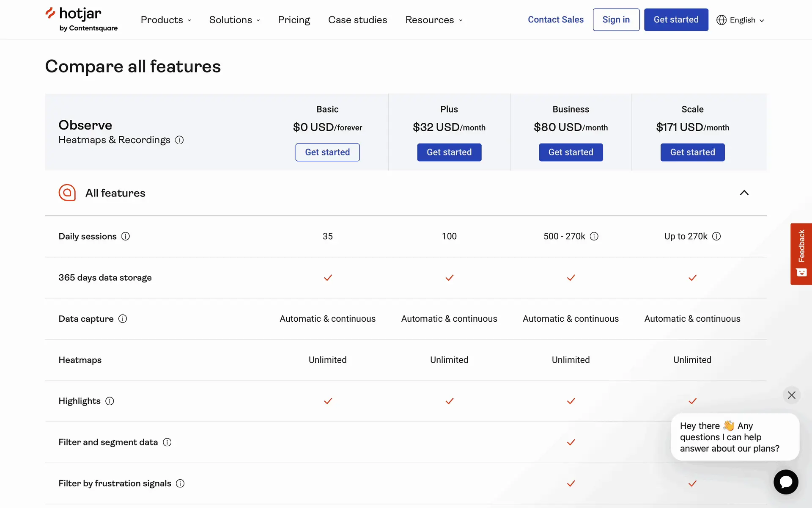Click info icon next to 500 - 270k
The image size is (812, 508).
pyautogui.click(x=594, y=236)
